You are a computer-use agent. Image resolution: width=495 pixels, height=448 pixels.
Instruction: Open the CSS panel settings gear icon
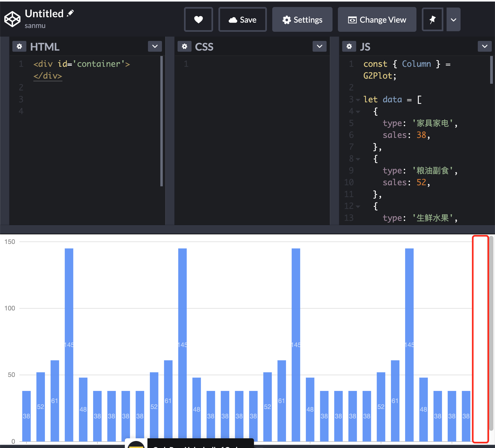(x=184, y=46)
